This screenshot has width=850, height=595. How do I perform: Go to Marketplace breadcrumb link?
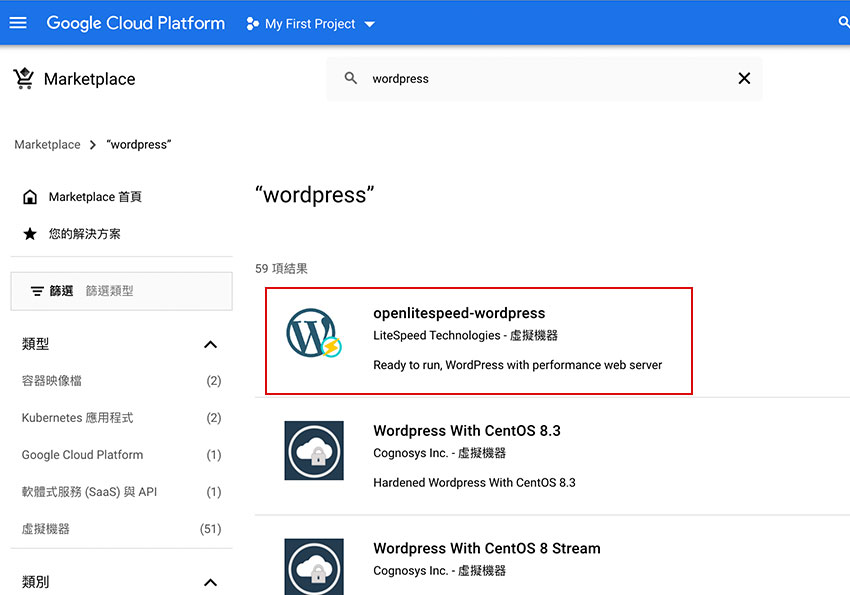[47, 145]
